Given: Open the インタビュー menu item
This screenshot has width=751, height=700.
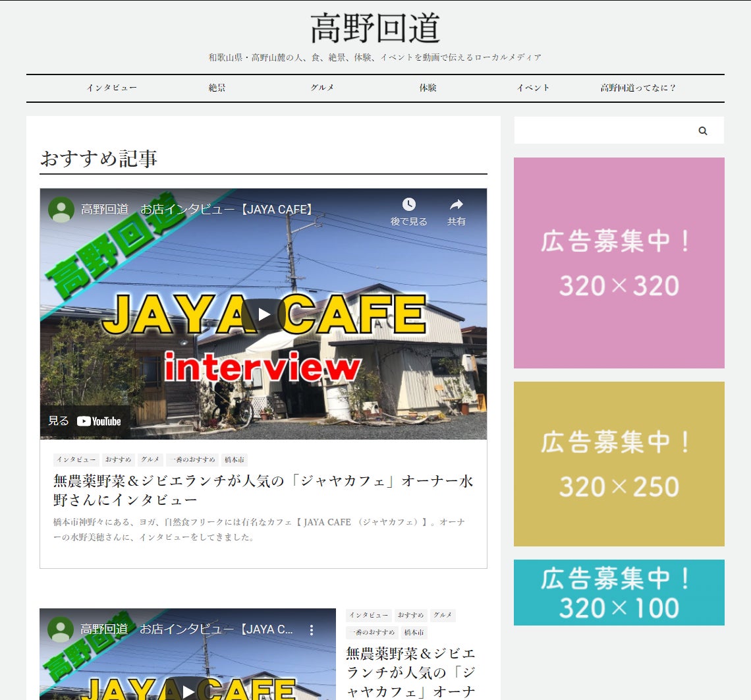Looking at the screenshot, I should [111, 88].
